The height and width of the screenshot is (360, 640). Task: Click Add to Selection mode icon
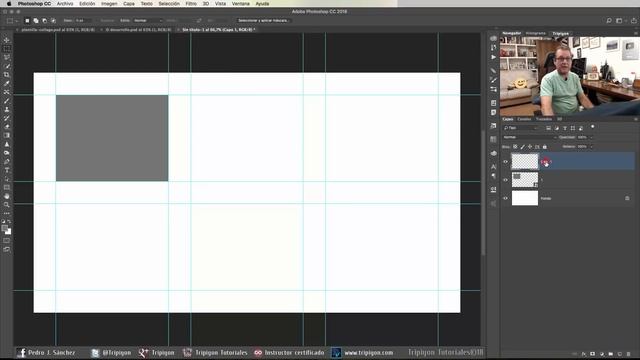pyautogui.click(x=36, y=20)
